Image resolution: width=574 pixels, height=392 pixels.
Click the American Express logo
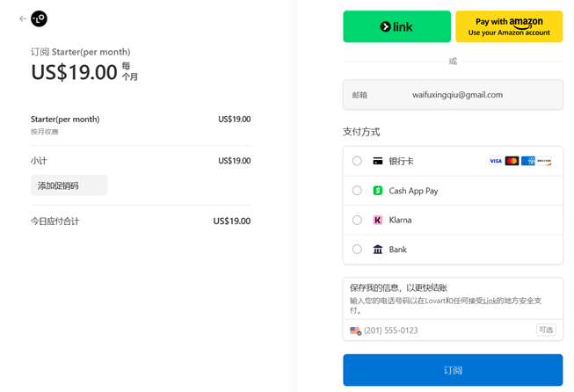[528, 161]
